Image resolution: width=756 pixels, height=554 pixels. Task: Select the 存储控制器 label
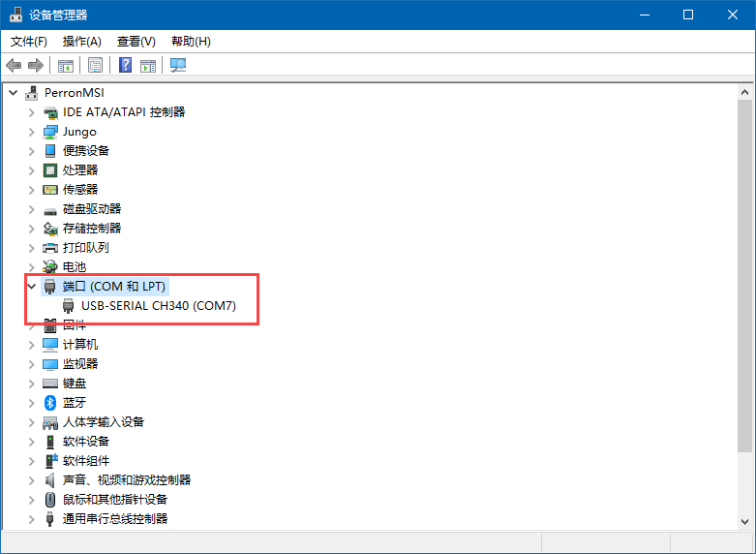coord(92,229)
